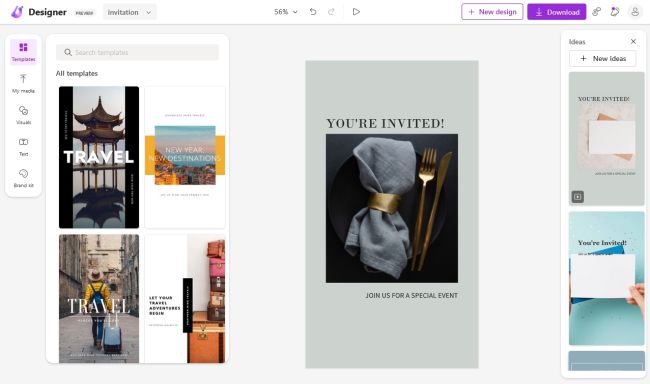Click the All templates heading
This screenshot has width=650, height=384.
(77, 73)
